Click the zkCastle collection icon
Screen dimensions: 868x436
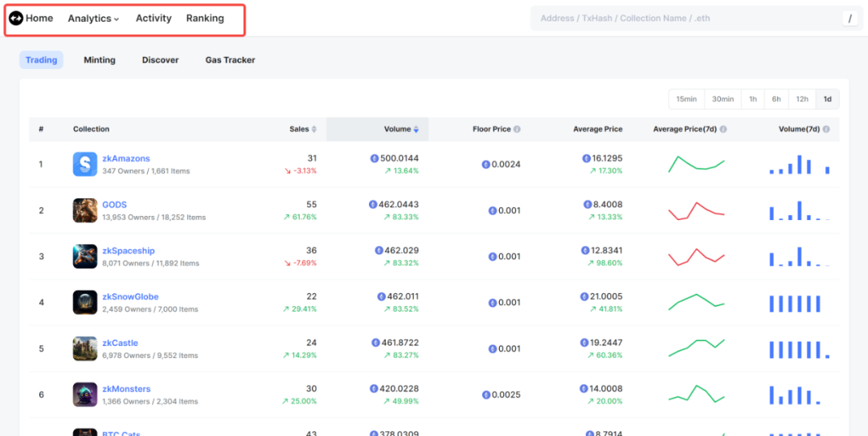click(84, 348)
